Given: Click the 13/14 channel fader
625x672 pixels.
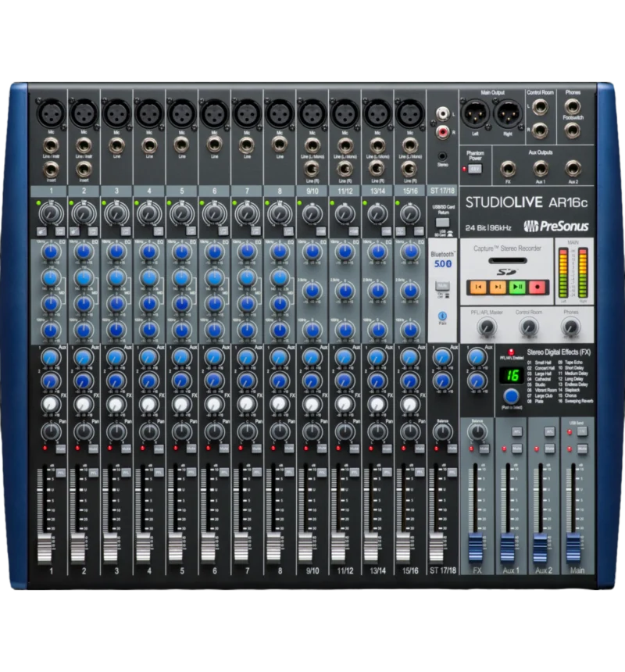Looking at the screenshot, I should click(371, 548).
